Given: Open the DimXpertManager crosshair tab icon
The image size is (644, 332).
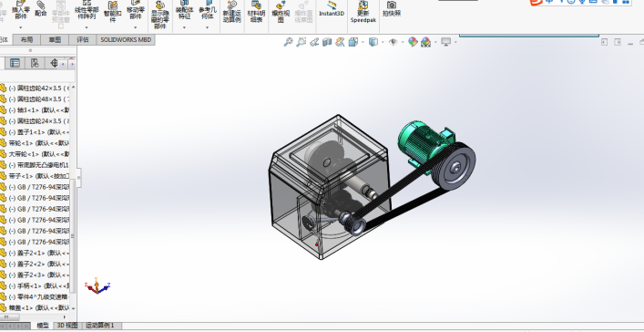Looking at the screenshot, I should 54,63.
